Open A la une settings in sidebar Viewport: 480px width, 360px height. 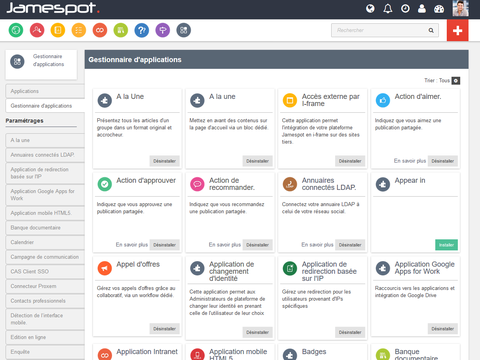[45, 140]
